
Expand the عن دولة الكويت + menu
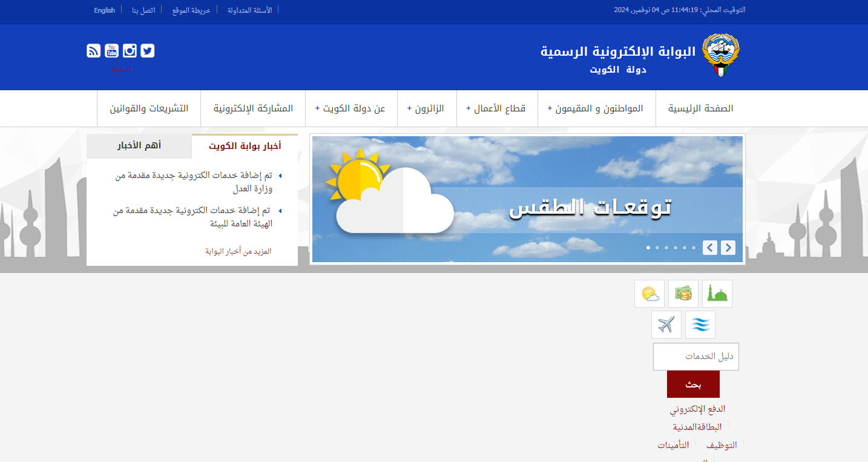(350, 108)
